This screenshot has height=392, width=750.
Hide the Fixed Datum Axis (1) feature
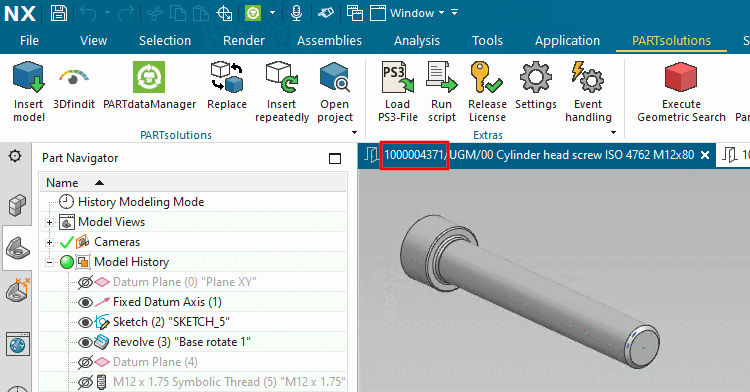click(85, 302)
